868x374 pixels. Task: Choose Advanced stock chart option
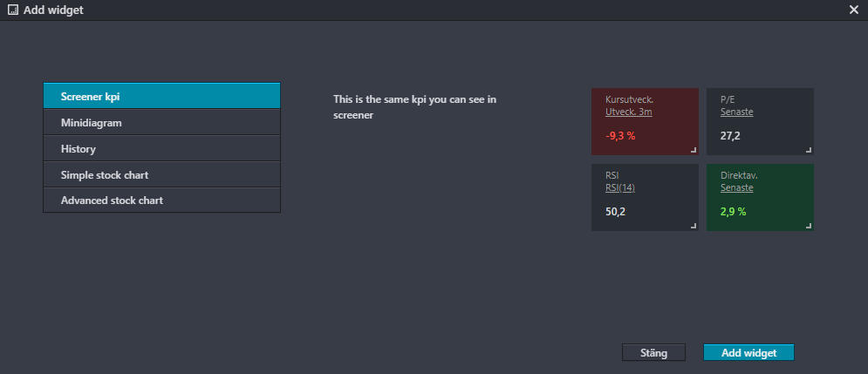[x=161, y=201]
